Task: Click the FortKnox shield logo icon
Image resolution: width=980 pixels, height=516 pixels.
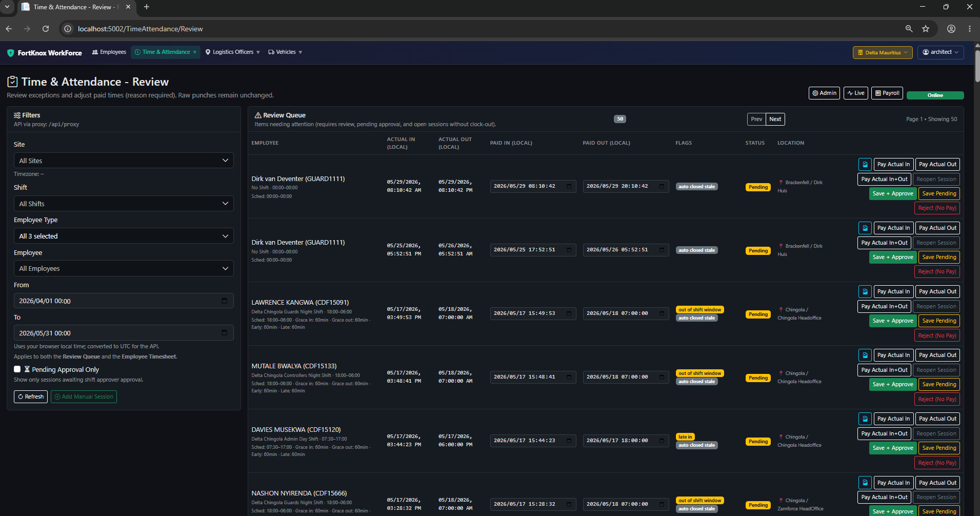Action: (x=10, y=53)
